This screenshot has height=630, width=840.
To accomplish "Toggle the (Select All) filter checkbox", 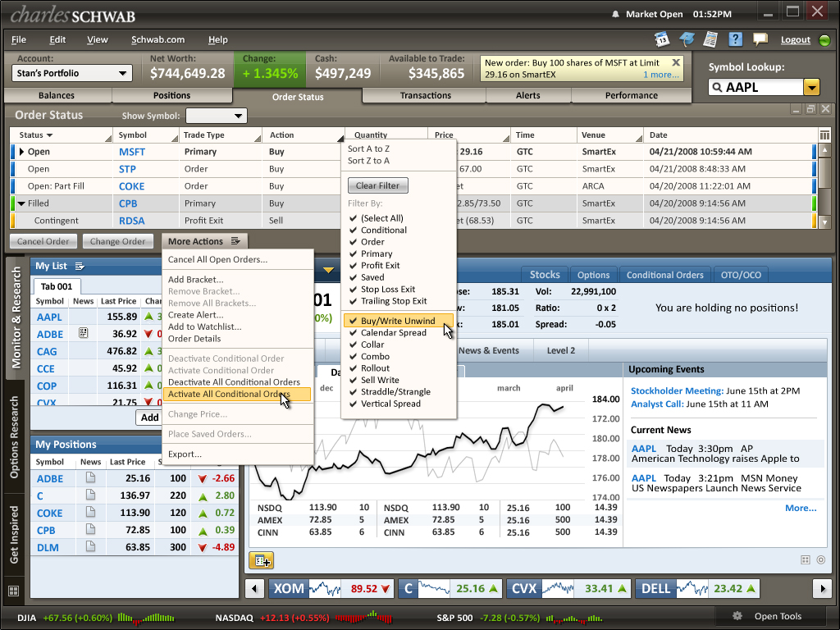I will pyautogui.click(x=353, y=218).
